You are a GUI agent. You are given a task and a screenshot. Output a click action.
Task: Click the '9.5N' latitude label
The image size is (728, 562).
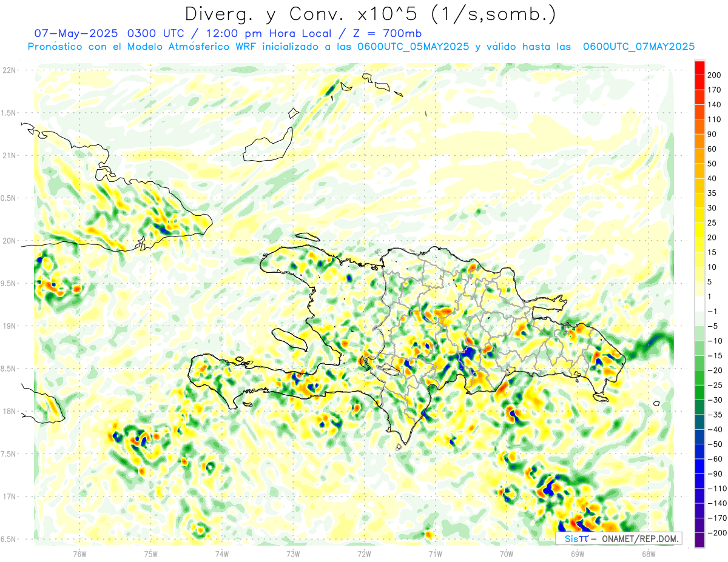8,283
